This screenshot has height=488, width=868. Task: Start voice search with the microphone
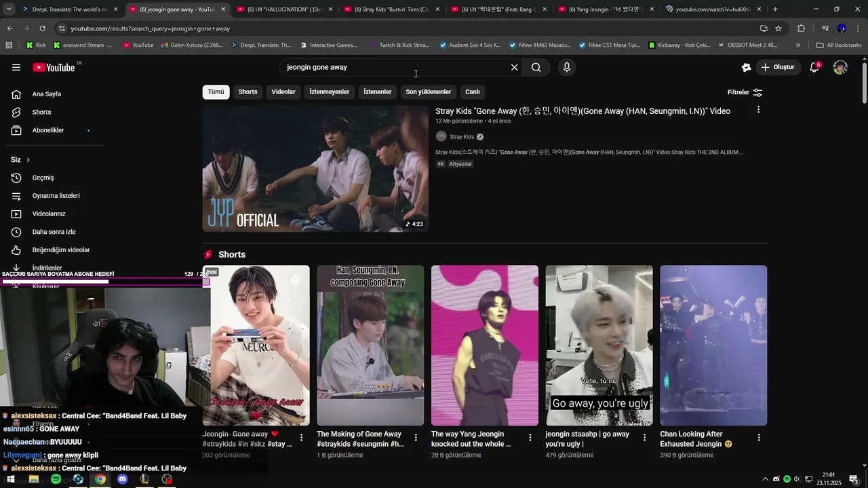pos(567,67)
